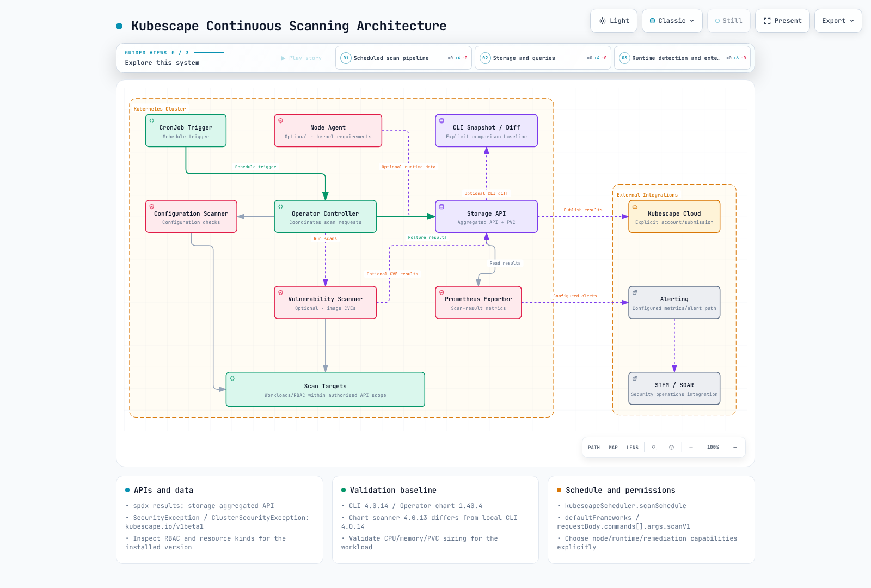Select guided view 01 Scheduled scan pipeline
Screen dimensions: 871x588
(x=403, y=58)
